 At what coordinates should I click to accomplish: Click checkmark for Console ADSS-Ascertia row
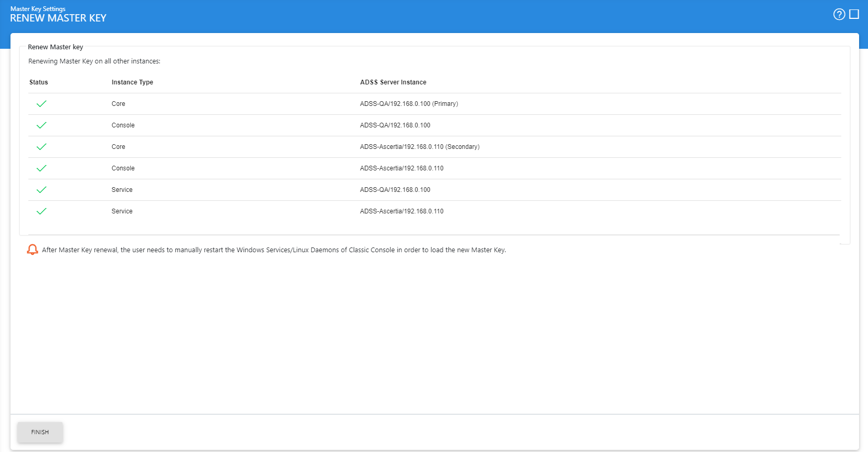pos(41,168)
